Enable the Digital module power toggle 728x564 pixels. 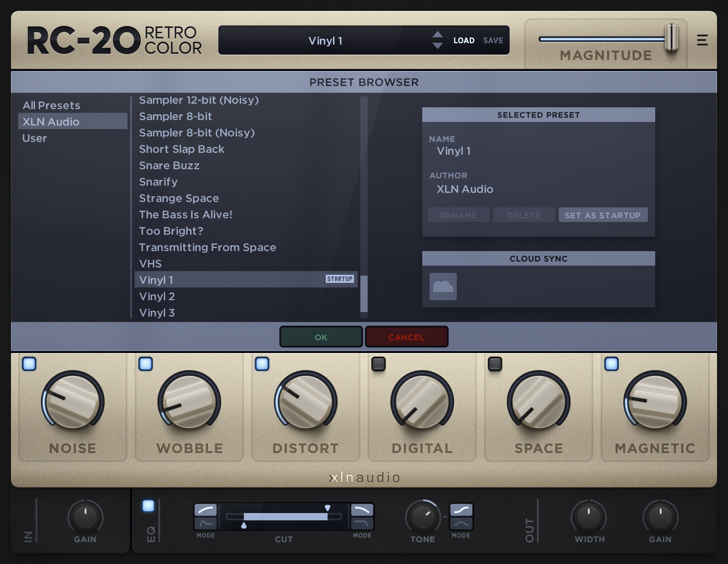(x=379, y=364)
